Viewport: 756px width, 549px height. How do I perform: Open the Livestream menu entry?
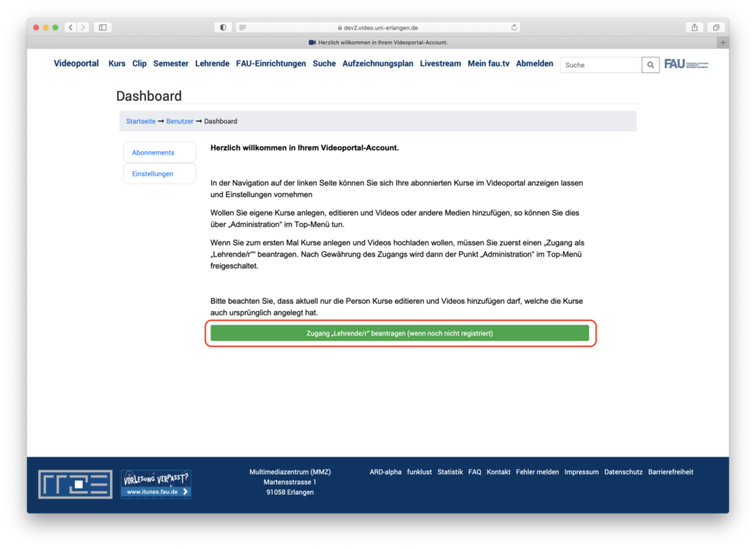440,64
